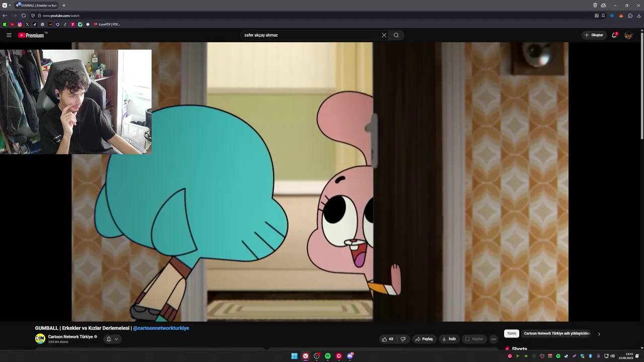This screenshot has width=644, height=362.
Task: Open the browser downloads panel icon
Action: (x=639, y=16)
